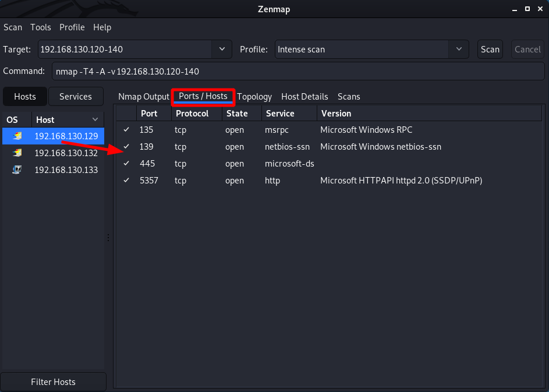The height and width of the screenshot is (392, 549).
Task: Click the OS icon for host 192.168.130.132
Action: click(x=17, y=153)
